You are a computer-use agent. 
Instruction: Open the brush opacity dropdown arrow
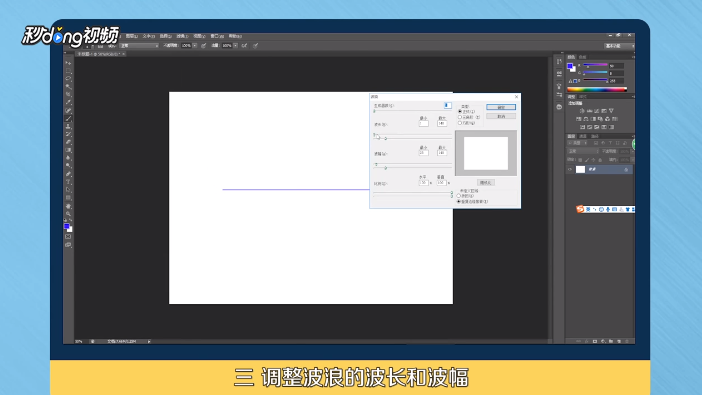(x=194, y=46)
